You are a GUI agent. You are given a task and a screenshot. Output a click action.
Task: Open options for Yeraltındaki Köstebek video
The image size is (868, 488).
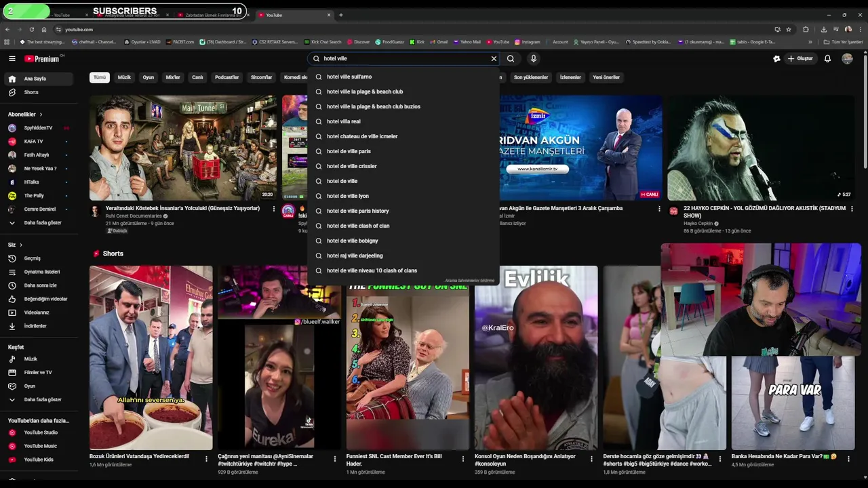(x=274, y=209)
